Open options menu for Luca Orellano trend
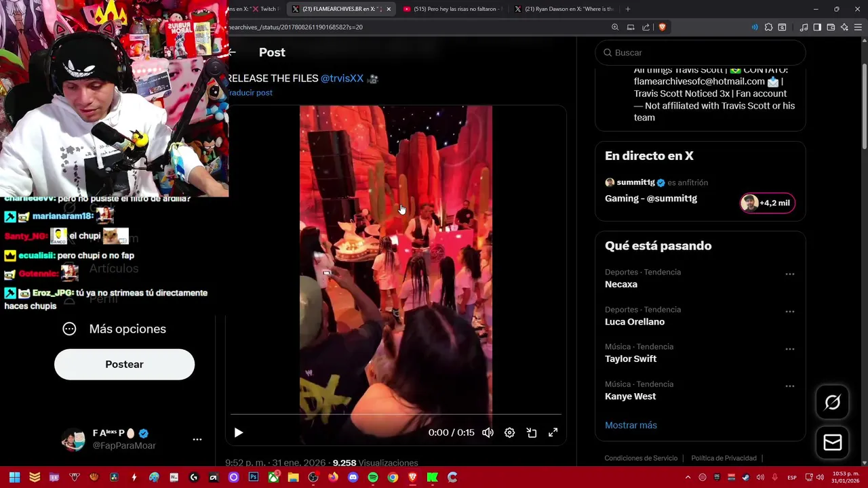 click(x=789, y=312)
